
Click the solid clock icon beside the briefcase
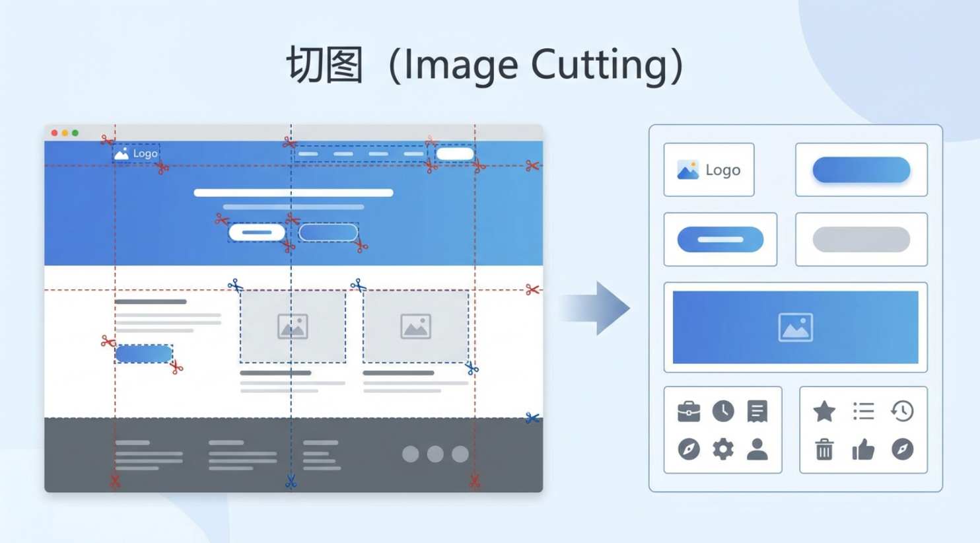[722, 412]
